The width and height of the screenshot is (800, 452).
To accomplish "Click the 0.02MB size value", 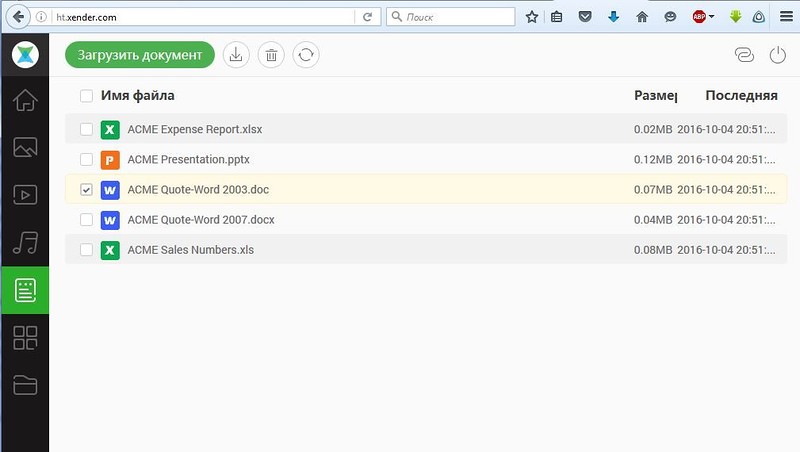I will pyautogui.click(x=653, y=130).
